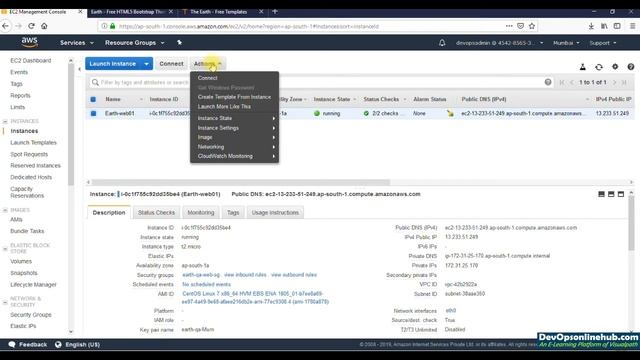Image resolution: width=640 pixels, height=360 pixels.
Task: Toggle the select-all instances checkbox
Action: click(x=93, y=99)
